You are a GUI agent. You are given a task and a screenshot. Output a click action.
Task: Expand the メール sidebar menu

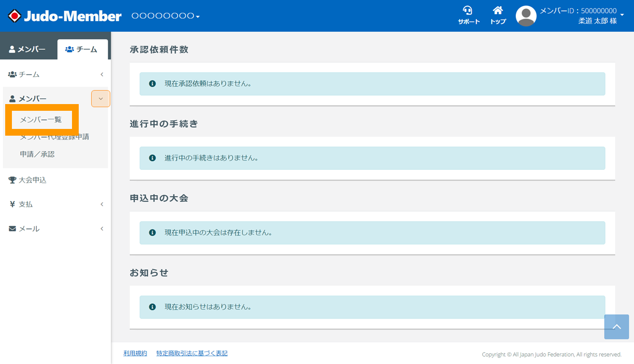pyautogui.click(x=55, y=229)
